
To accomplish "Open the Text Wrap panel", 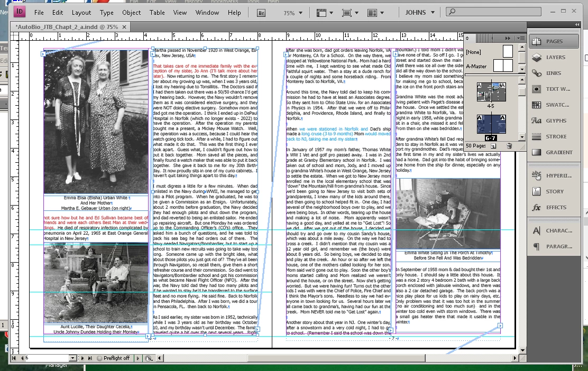I will coord(554,89).
